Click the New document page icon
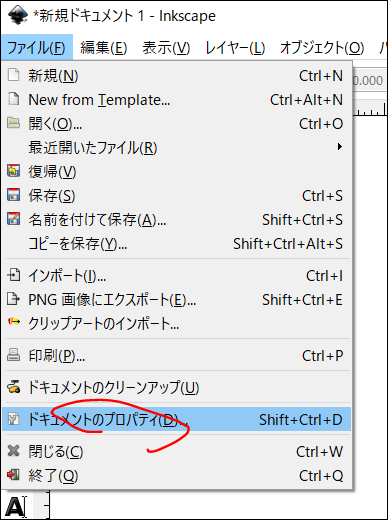The image size is (388, 520). click(13, 75)
